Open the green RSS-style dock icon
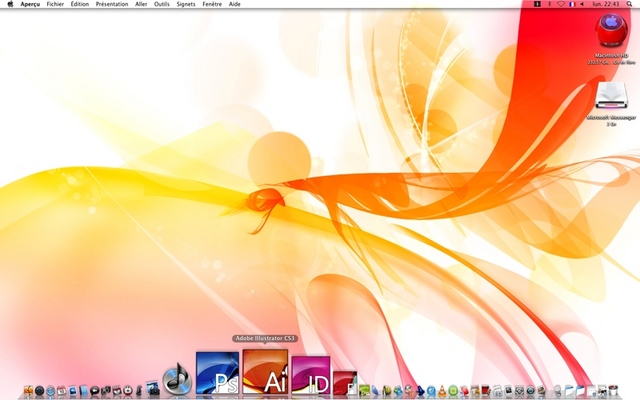Viewport: 640px width, 400px height. pos(364,390)
